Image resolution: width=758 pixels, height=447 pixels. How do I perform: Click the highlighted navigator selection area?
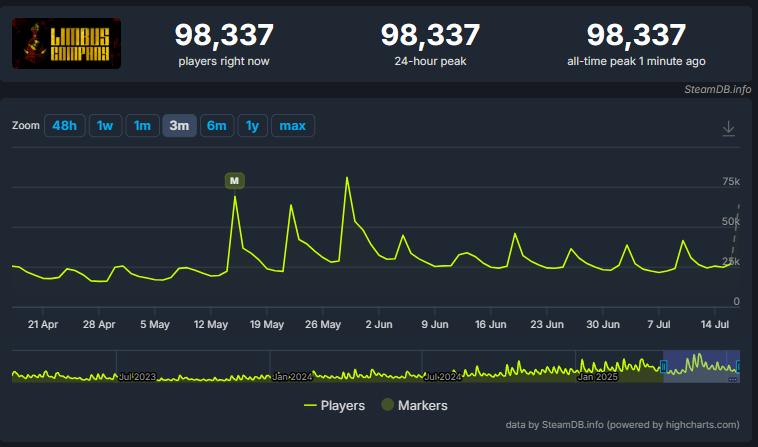click(701, 367)
